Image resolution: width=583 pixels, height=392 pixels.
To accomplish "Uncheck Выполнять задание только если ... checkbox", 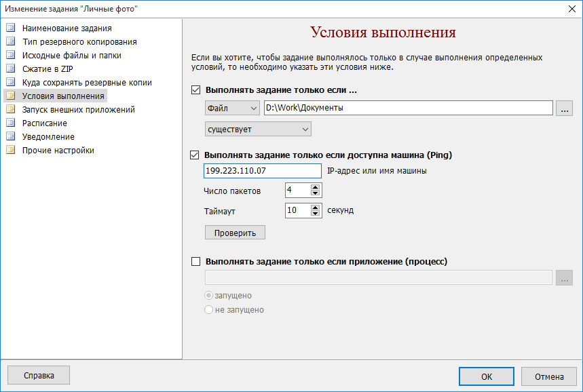I will (197, 90).
